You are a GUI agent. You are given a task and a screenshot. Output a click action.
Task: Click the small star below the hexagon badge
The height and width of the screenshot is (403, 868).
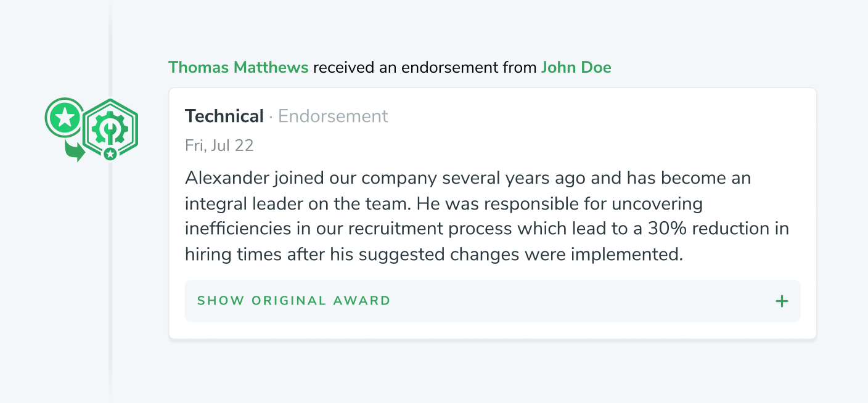pos(110,154)
